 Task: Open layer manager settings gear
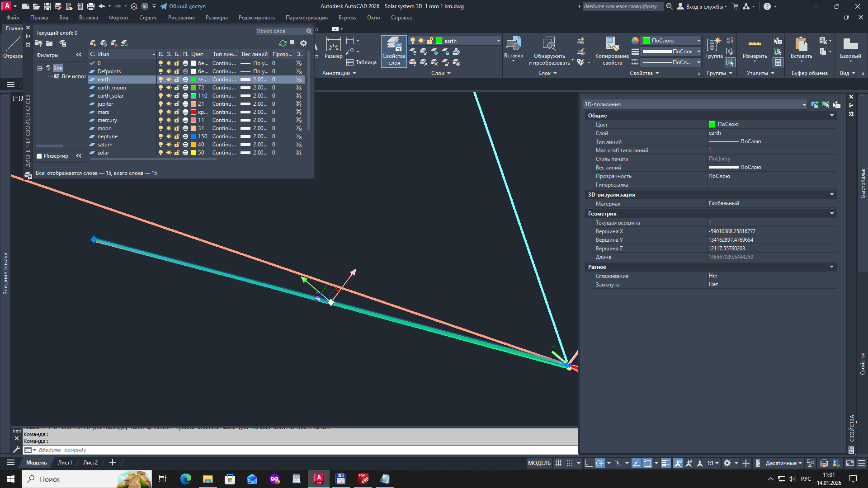click(x=303, y=43)
